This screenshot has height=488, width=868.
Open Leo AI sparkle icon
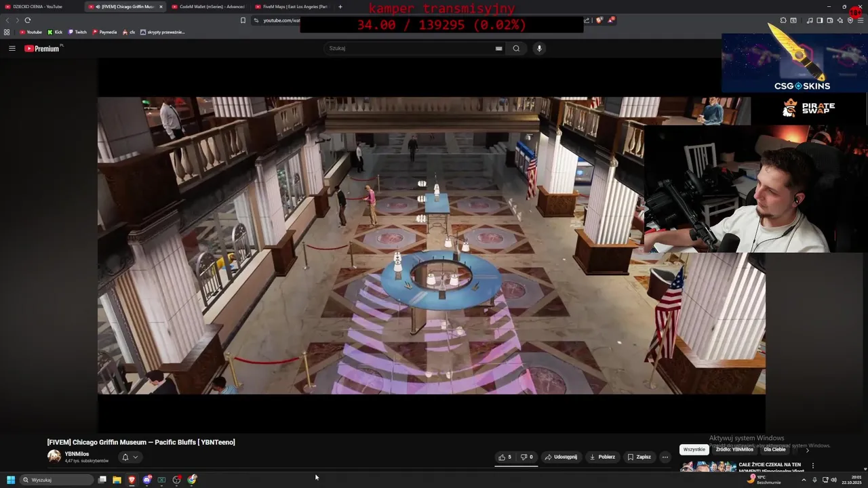tap(840, 20)
